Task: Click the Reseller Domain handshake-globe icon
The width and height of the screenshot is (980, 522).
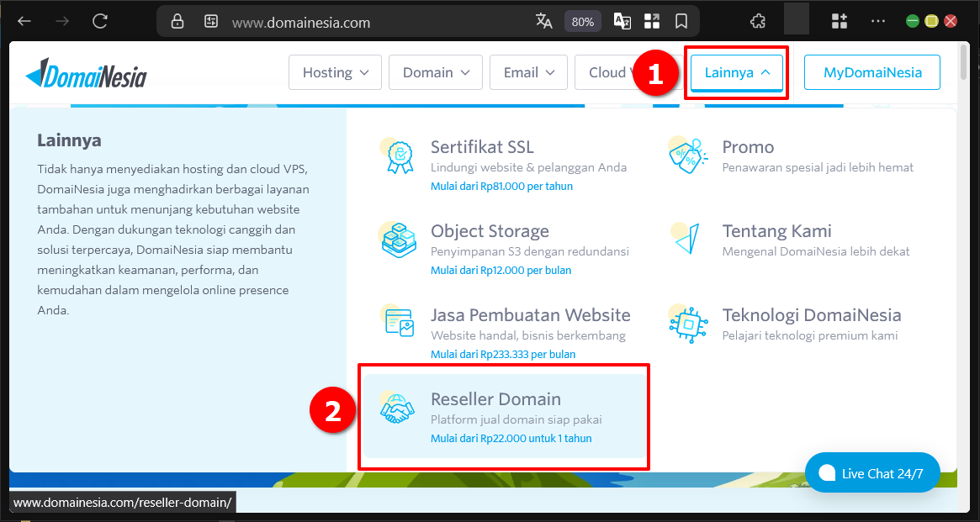Action: pos(397,411)
